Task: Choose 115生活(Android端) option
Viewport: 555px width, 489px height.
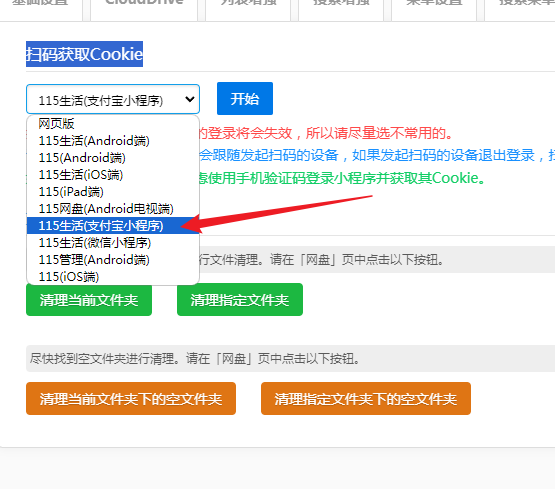Action: [113, 141]
